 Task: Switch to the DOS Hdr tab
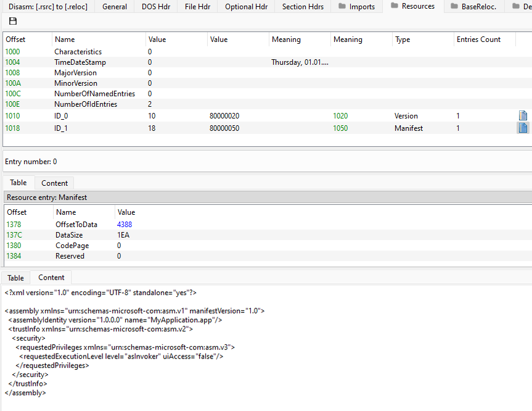coord(156,6)
